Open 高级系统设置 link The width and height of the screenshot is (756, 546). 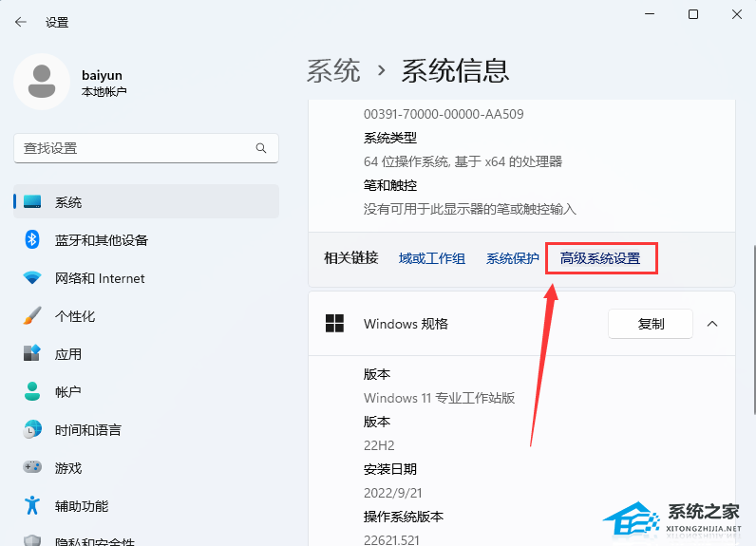coord(600,258)
